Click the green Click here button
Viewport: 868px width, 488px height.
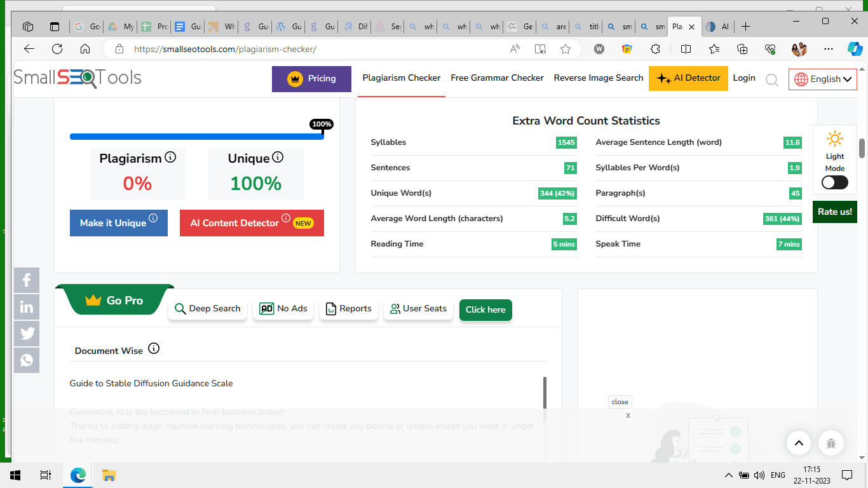[485, 309]
